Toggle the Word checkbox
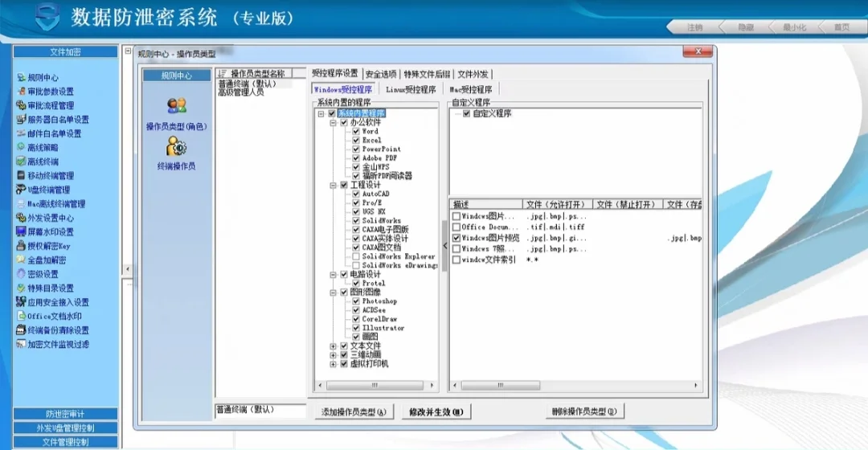 (356, 131)
